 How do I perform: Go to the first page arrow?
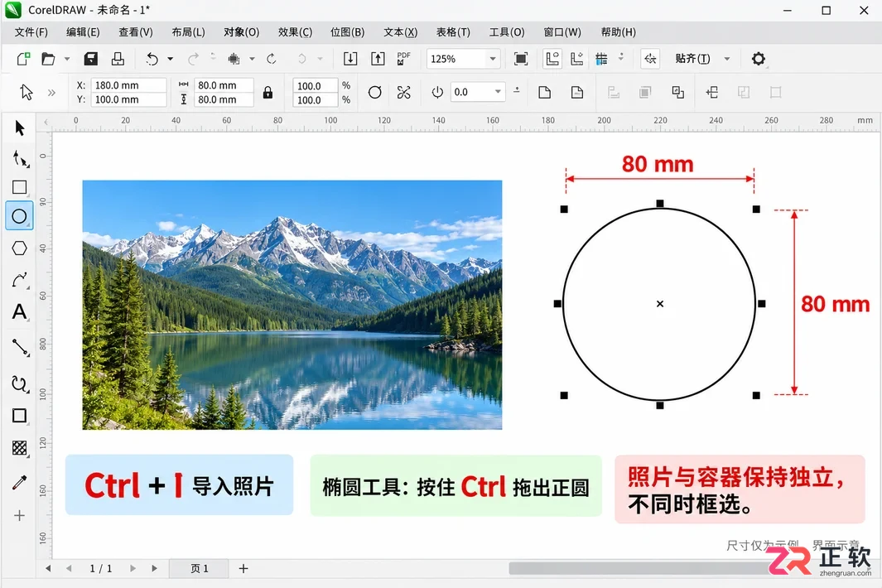(48, 568)
